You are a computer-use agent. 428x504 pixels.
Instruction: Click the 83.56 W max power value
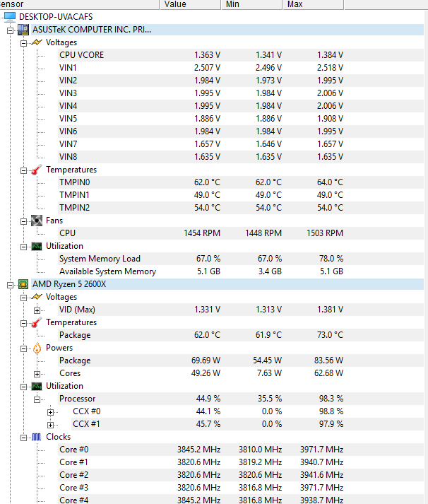tap(329, 361)
